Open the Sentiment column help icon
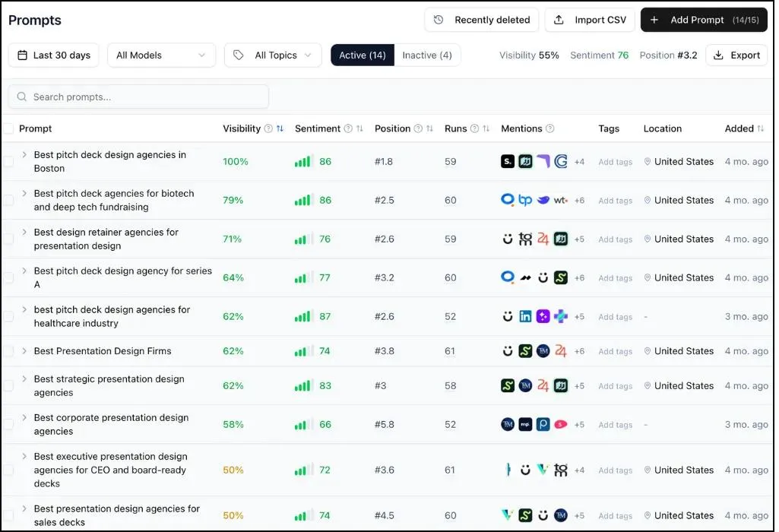The image size is (779, 532). (348, 128)
